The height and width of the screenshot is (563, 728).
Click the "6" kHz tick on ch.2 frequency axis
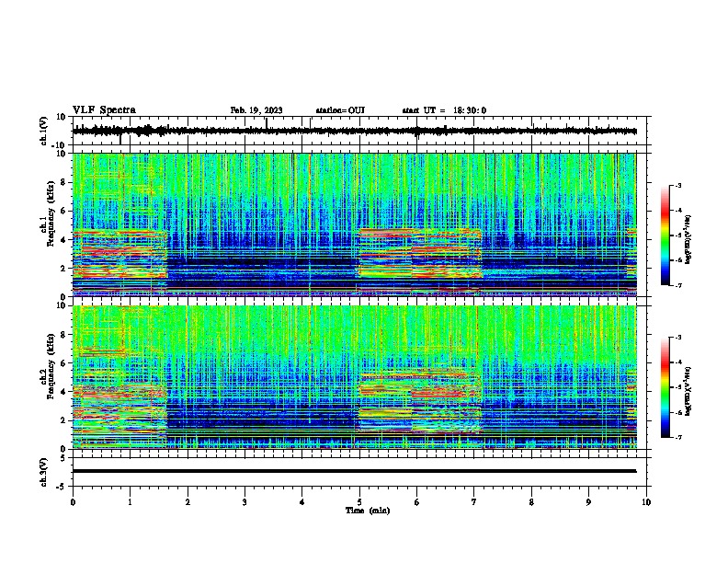63,363
